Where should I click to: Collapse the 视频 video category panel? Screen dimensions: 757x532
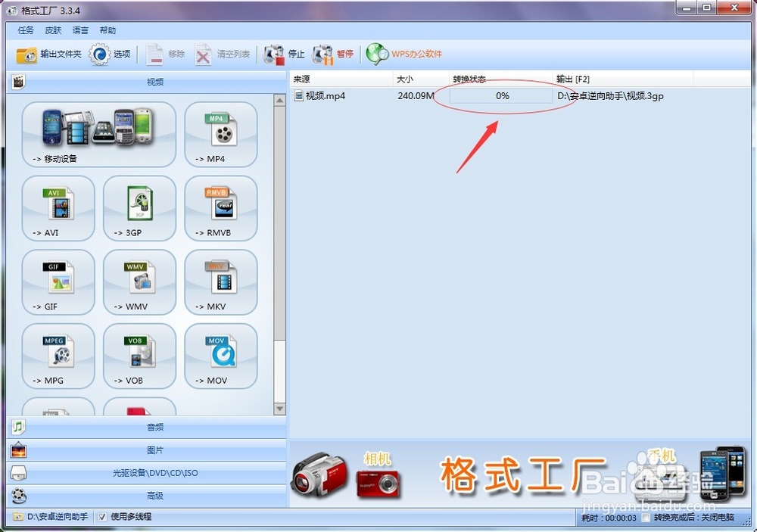pyautogui.click(x=147, y=82)
